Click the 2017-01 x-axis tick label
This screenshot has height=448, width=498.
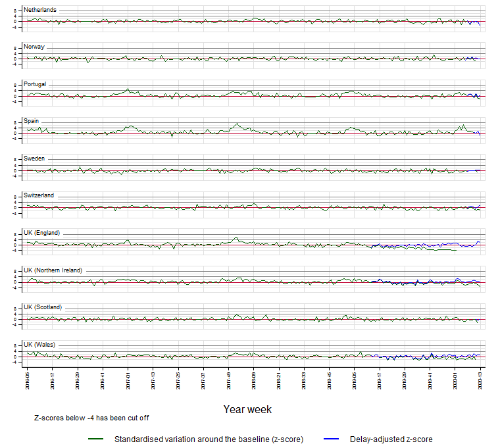point(128,381)
